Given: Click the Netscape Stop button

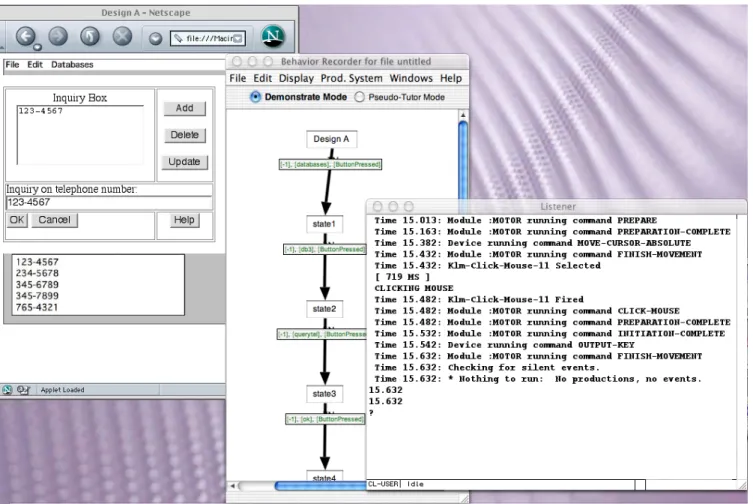Looking at the screenshot, I should click(x=122, y=36).
